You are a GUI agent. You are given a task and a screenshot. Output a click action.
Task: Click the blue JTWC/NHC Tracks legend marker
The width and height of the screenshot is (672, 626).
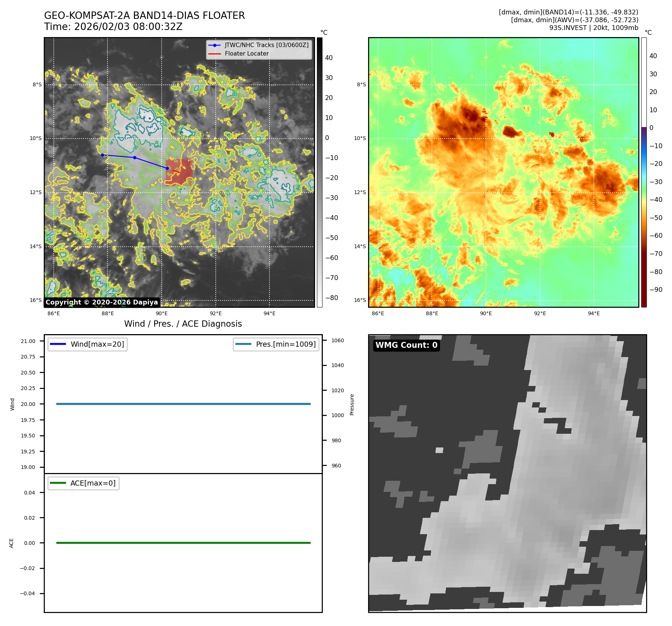tap(215, 45)
